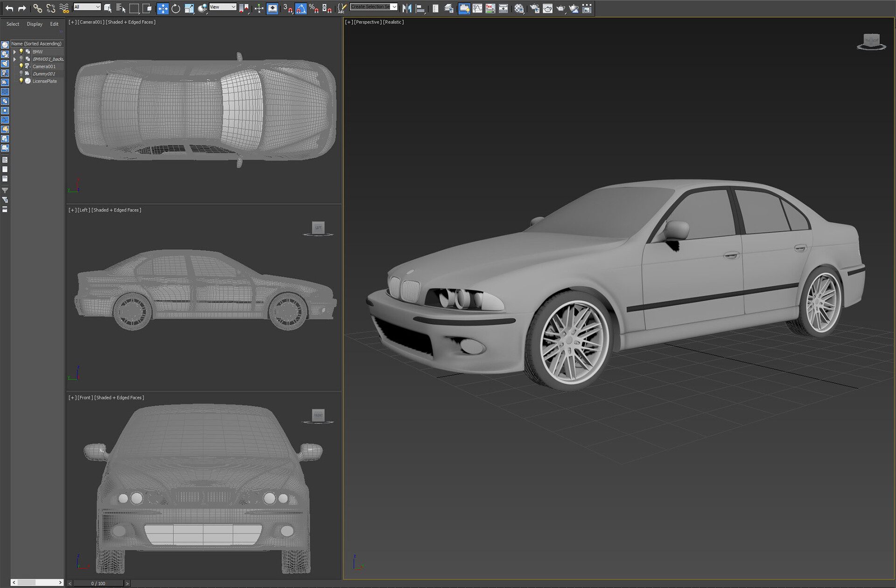Select LicensePlate in the scene list
This screenshot has height=588, width=896.
pyautogui.click(x=45, y=81)
